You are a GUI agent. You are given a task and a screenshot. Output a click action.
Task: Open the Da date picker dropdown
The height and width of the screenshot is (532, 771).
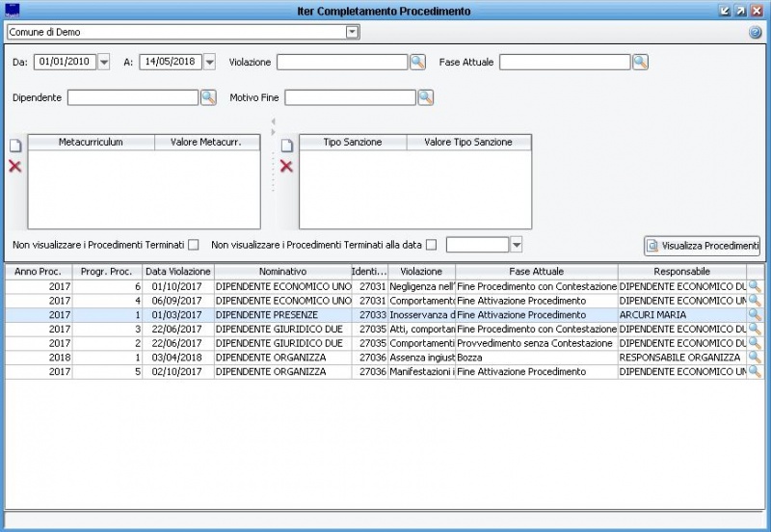104,62
